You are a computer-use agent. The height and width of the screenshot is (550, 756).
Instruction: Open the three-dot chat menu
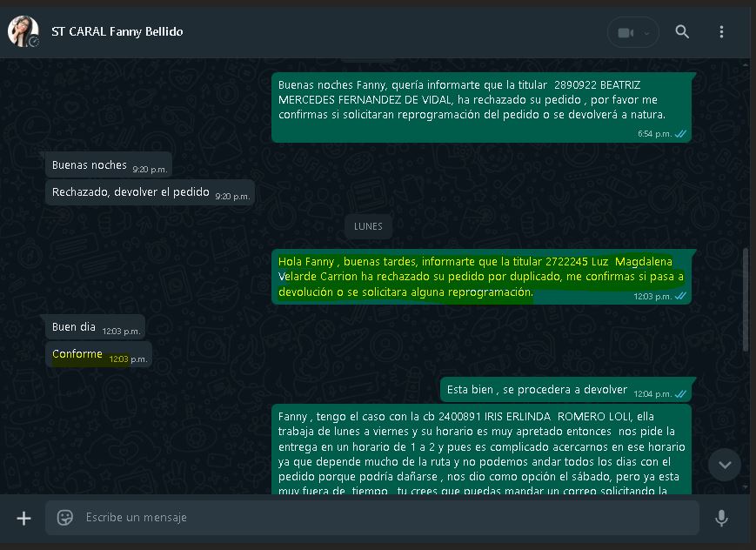[x=721, y=32]
